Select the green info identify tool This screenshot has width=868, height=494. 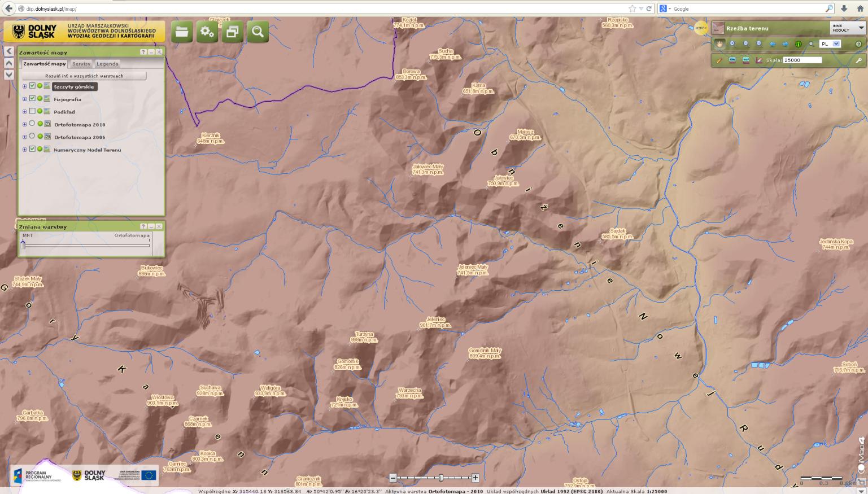pos(799,44)
